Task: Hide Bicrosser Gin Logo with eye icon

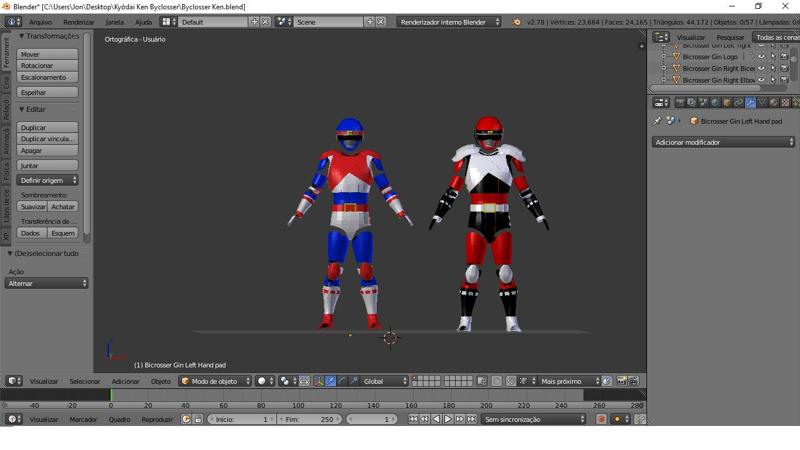Action: click(x=761, y=57)
